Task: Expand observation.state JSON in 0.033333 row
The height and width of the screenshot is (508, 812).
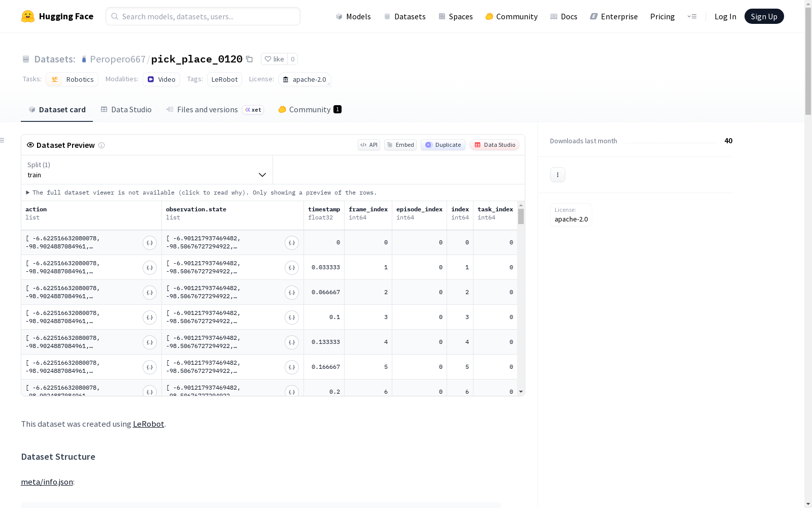Action: (292, 268)
